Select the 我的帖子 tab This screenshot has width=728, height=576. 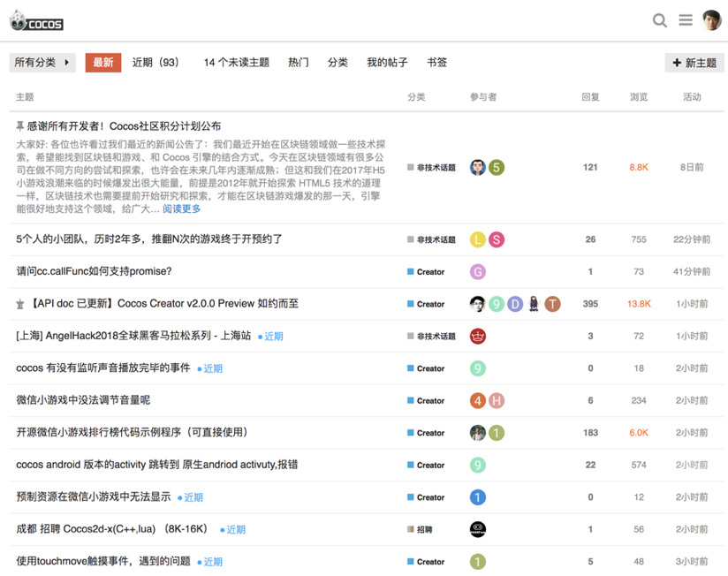pyautogui.click(x=387, y=63)
